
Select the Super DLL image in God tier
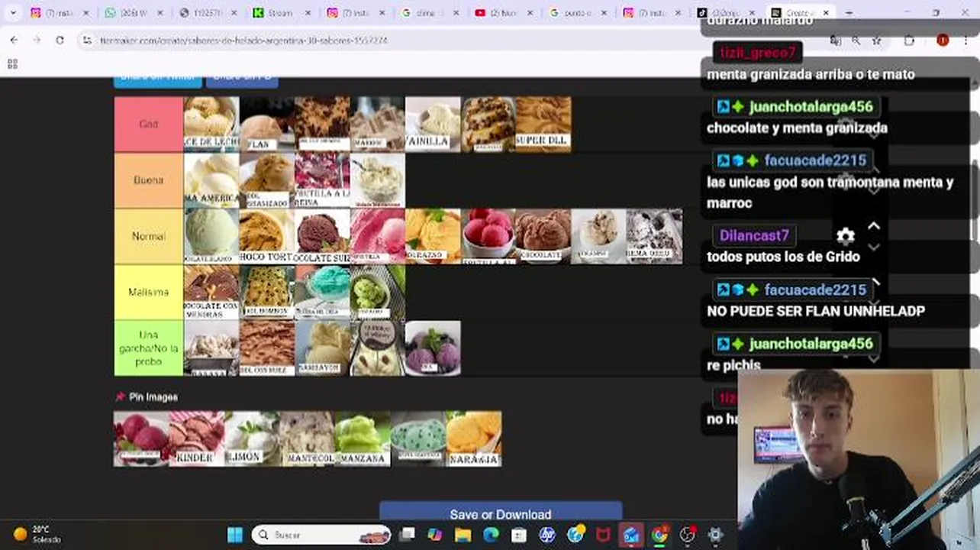click(543, 124)
